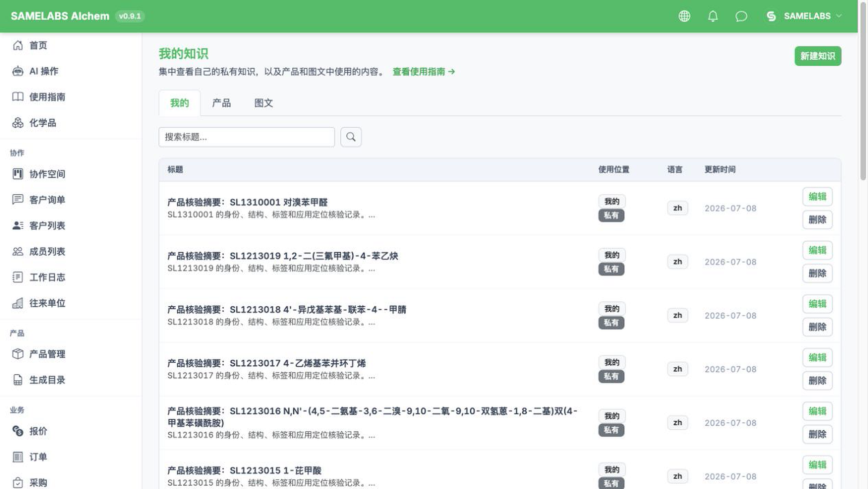Open 报价 coins icon
868x489 pixels.
(x=18, y=431)
